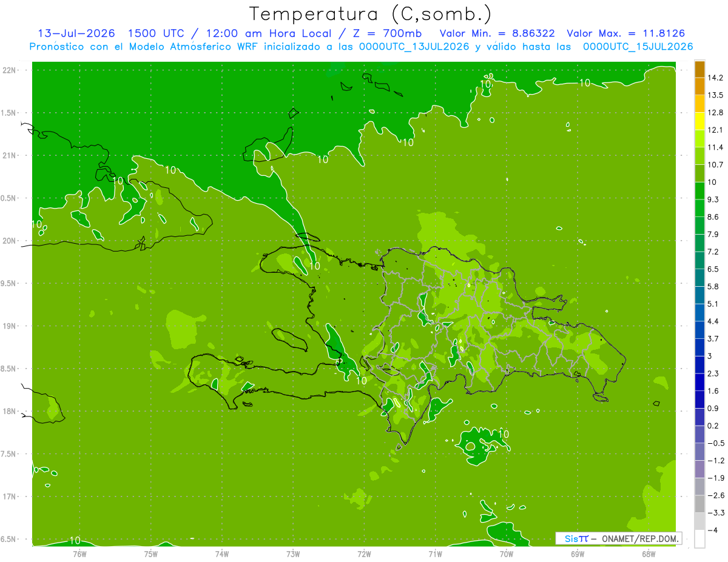Click the '-1.9' color bar value
The width and height of the screenshot is (728, 562).
(716, 478)
